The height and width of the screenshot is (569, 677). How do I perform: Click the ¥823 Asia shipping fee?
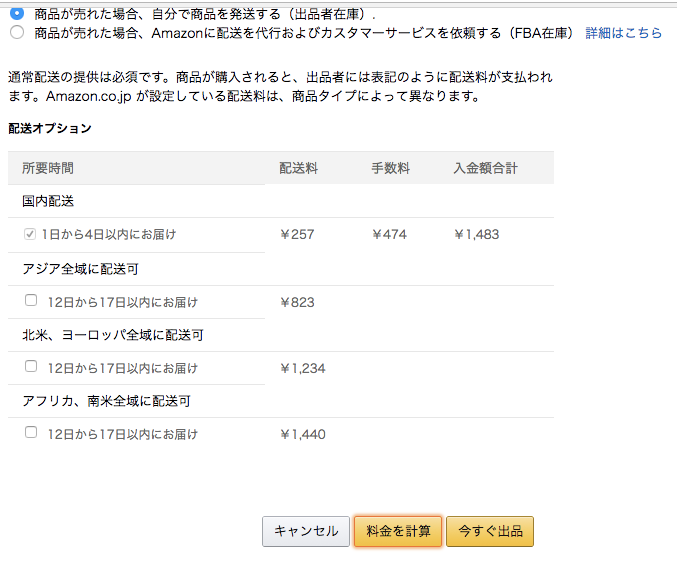pos(297,302)
